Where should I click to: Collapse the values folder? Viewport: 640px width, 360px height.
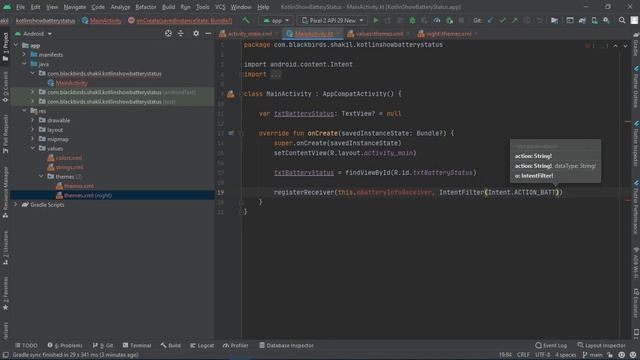pos(33,148)
